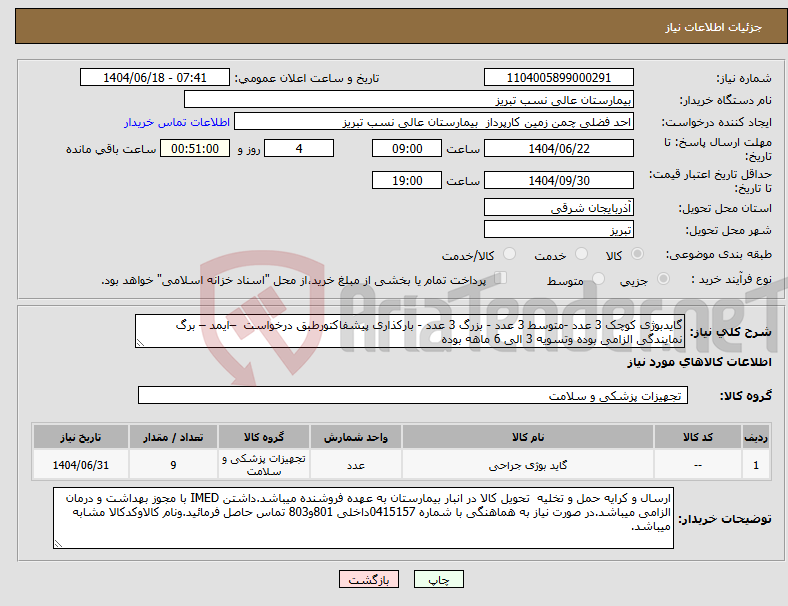
Task: Click the row number cell 1
Action: 755,465
